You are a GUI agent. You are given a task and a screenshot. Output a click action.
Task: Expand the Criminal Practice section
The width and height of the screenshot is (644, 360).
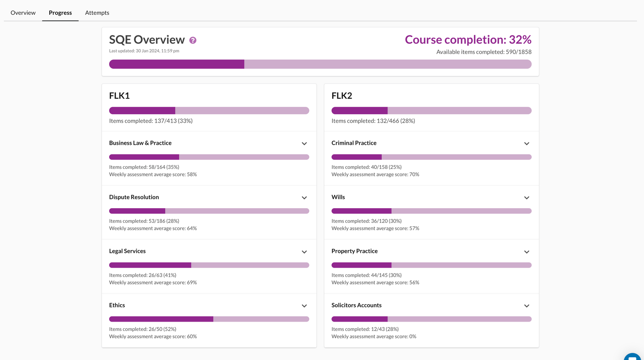(x=526, y=143)
